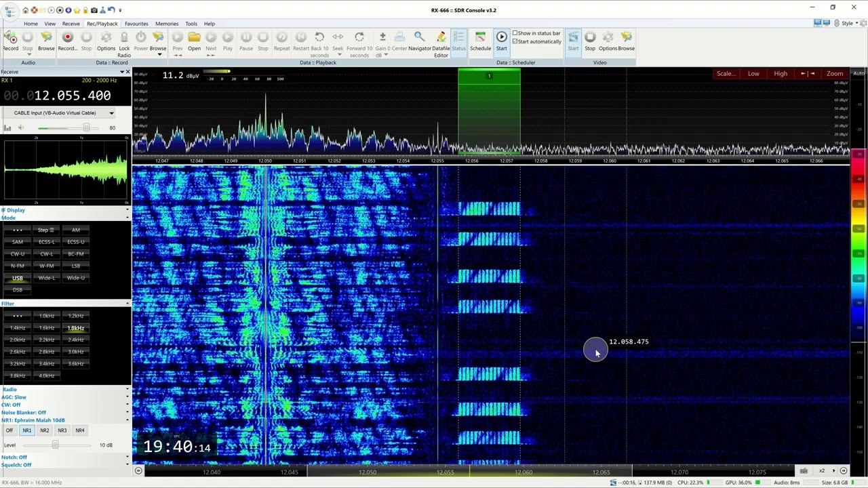Enable NR2 noise reduction

pos(44,430)
